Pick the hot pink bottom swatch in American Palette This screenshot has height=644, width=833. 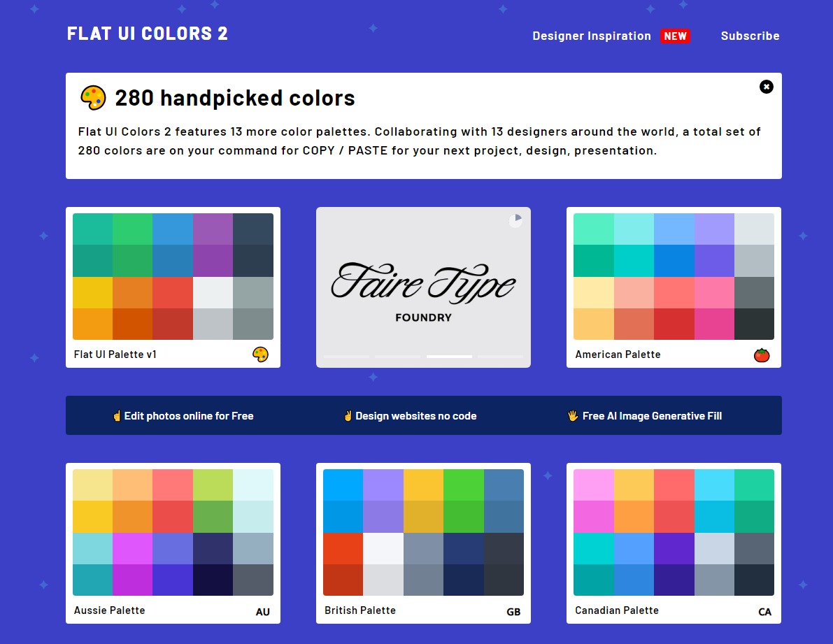(714, 324)
